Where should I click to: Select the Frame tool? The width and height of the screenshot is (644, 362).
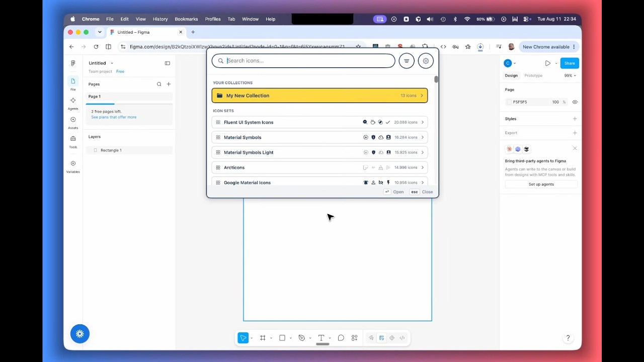tap(263, 338)
